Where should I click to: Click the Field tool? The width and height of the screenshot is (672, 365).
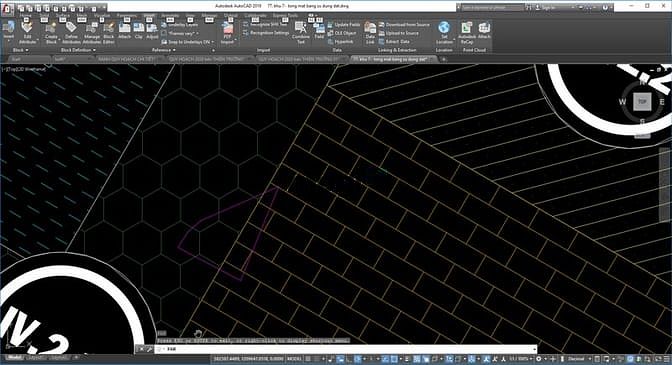point(319,31)
